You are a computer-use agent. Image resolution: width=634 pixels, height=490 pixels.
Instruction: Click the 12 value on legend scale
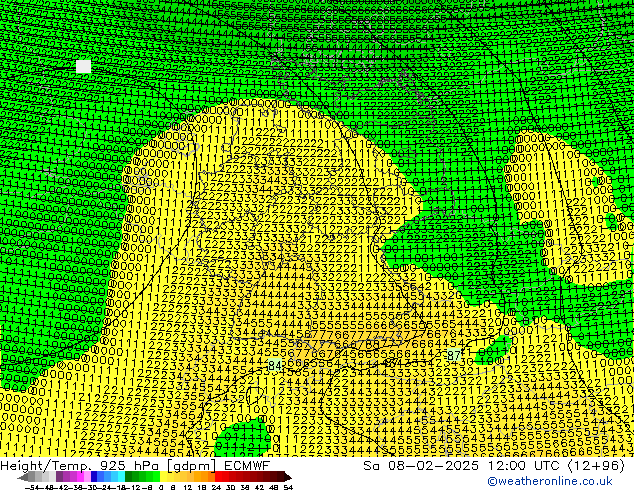[x=188, y=487]
